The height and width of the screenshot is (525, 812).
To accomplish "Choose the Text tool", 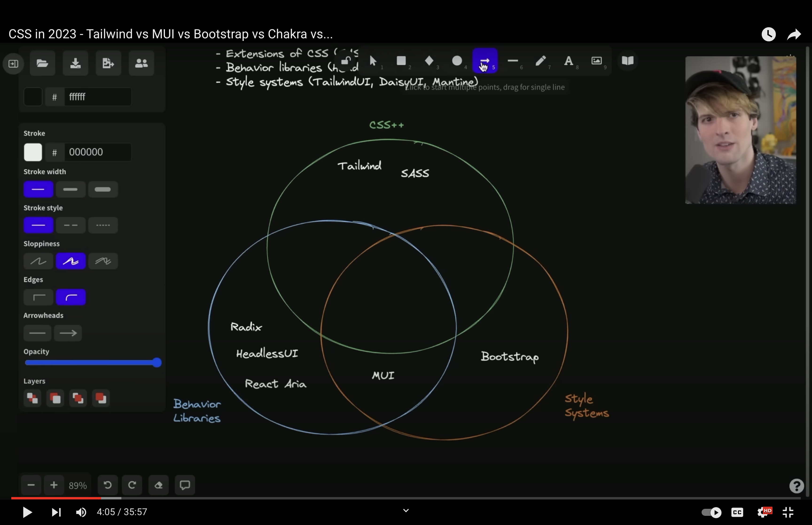I will pyautogui.click(x=568, y=61).
